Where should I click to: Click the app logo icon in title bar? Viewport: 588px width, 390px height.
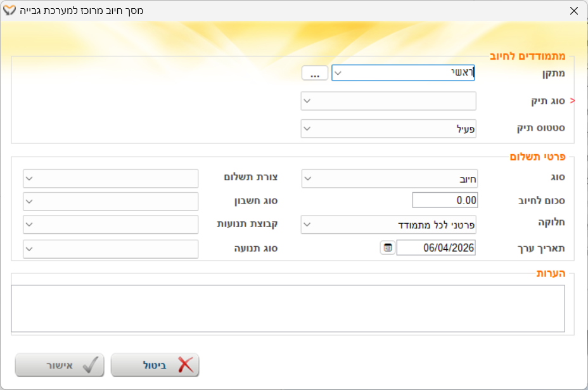click(x=10, y=11)
